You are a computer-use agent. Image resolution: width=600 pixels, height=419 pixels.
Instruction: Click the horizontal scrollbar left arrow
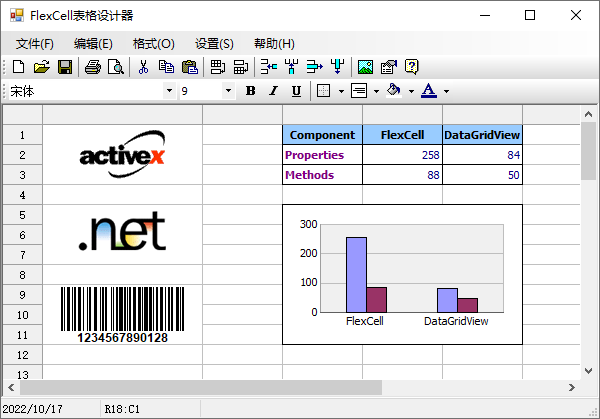(x=11, y=388)
